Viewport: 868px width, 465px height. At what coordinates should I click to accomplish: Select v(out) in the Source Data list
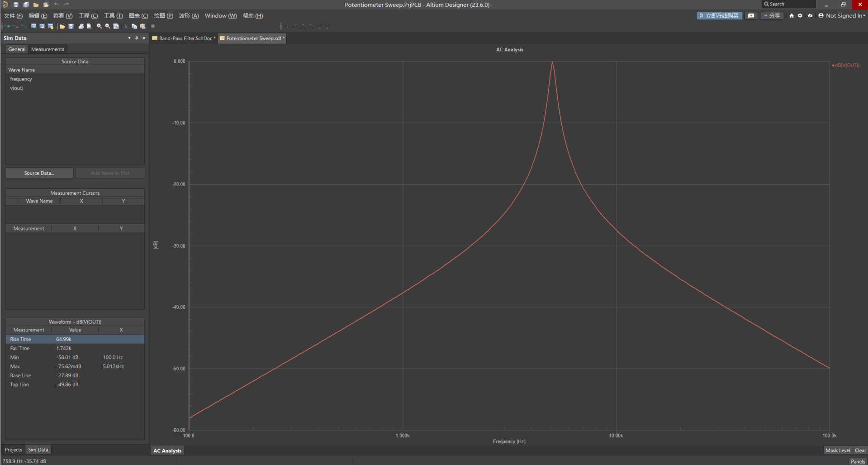[x=17, y=88]
